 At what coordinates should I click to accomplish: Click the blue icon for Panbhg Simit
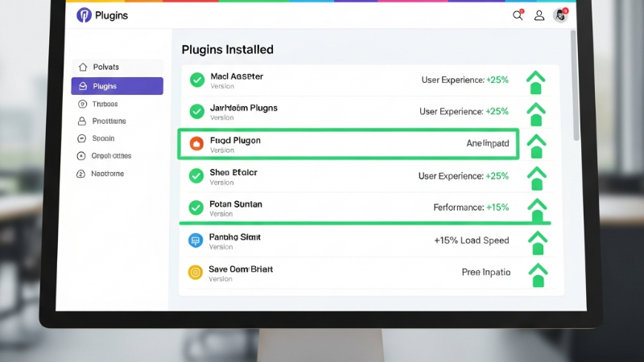pos(196,240)
